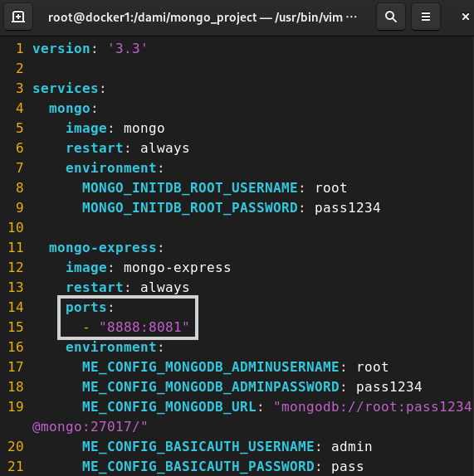Image resolution: width=474 pixels, height=476 pixels.
Task: Click 'MONGO_INITDB_ROOT_PASSWORD' key
Action: (x=189, y=208)
